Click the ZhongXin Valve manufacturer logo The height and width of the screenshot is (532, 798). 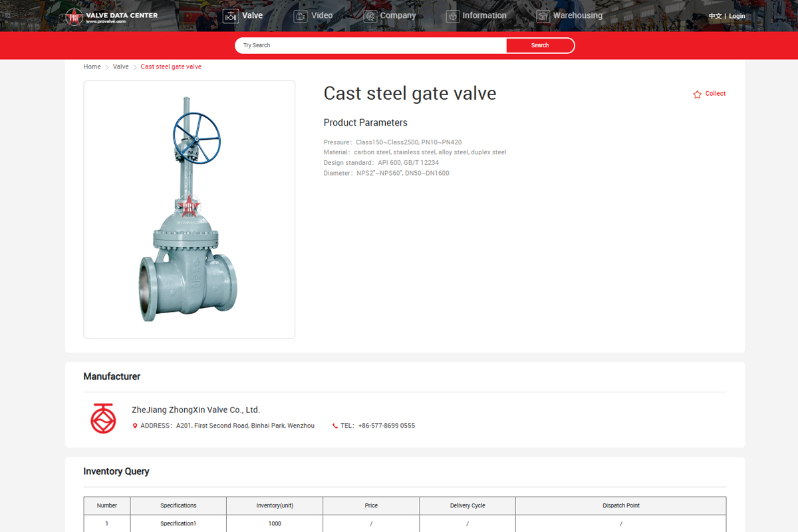pos(103,418)
